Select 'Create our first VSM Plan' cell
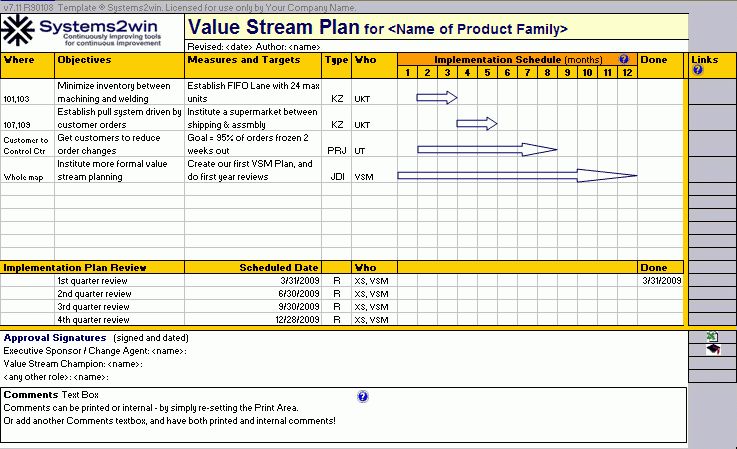 point(253,170)
